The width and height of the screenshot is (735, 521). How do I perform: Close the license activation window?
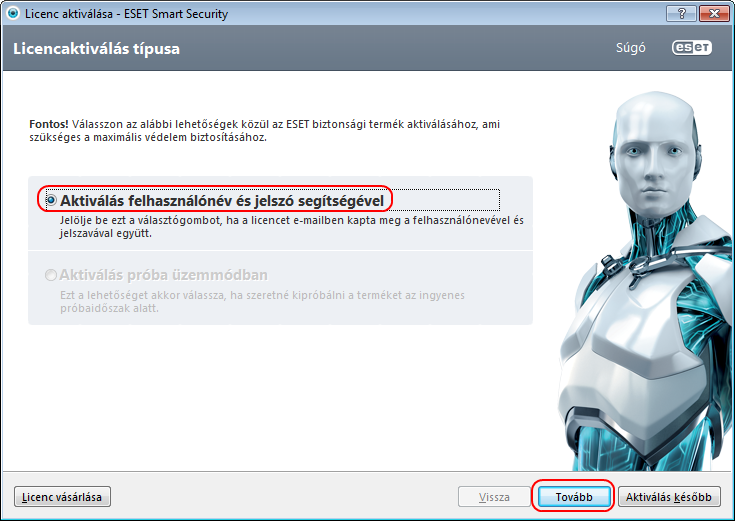tap(714, 14)
